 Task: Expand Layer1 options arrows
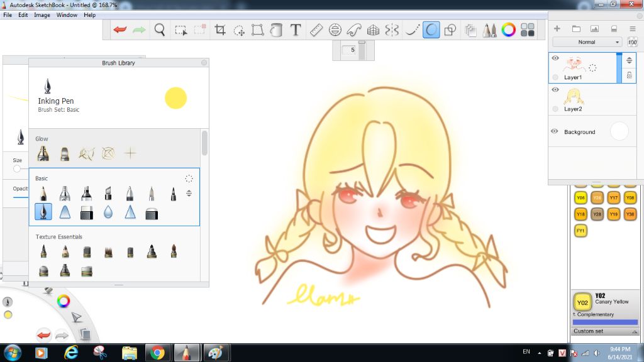click(629, 60)
